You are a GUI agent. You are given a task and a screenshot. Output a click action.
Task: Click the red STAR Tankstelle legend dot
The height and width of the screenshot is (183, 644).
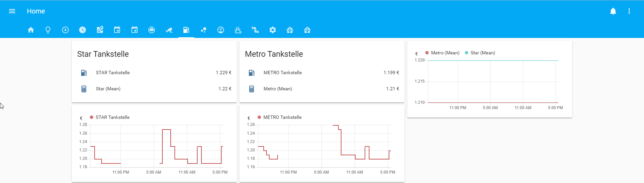pos(92,117)
